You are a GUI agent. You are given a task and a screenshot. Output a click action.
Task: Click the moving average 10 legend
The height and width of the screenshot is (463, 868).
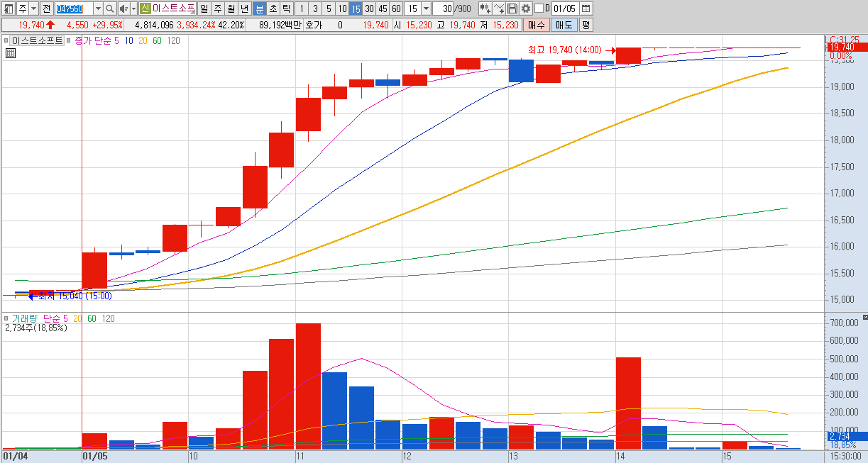coord(128,41)
